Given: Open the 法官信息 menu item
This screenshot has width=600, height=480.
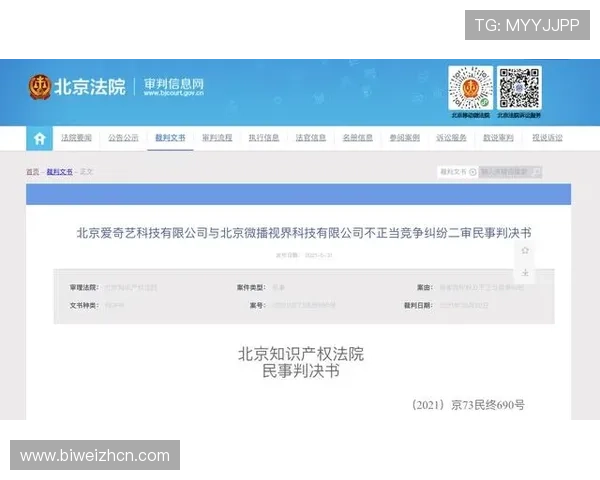Looking at the screenshot, I should [x=311, y=138].
